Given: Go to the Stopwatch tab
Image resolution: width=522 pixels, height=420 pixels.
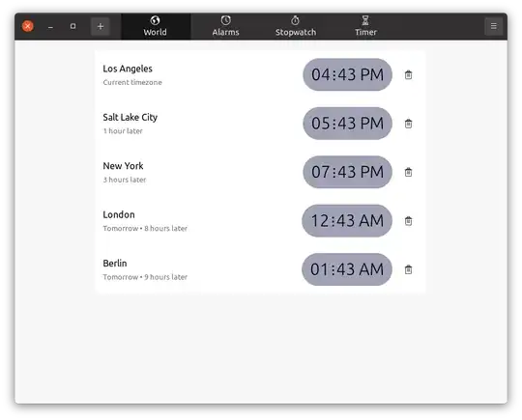Looking at the screenshot, I should 296,26.
